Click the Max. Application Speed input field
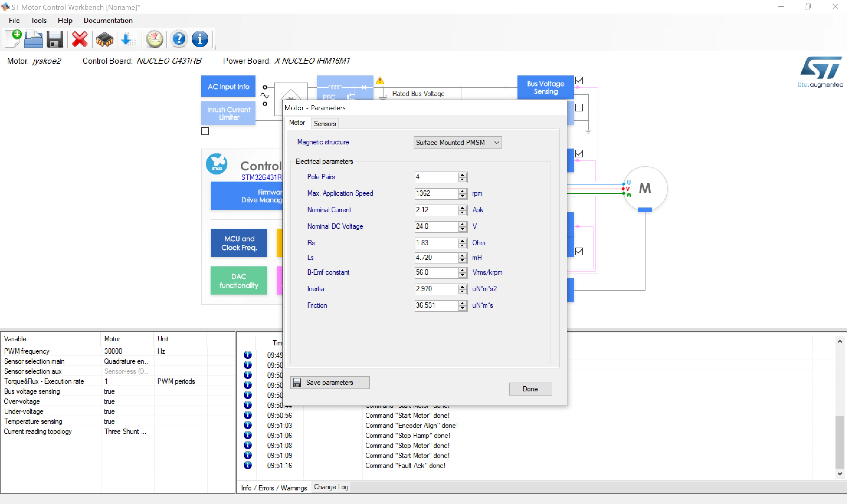This screenshot has width=847, height=504. coord(436,193)
